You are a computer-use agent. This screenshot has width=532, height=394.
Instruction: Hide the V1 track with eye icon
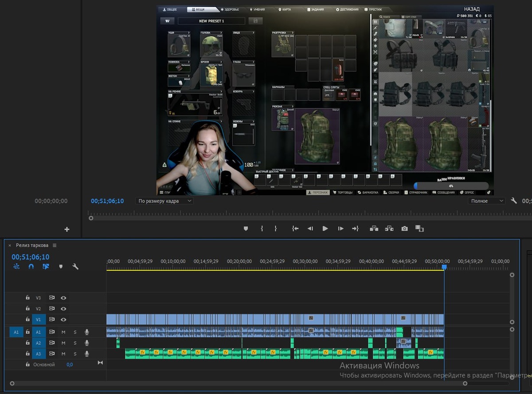pos(63,319)
